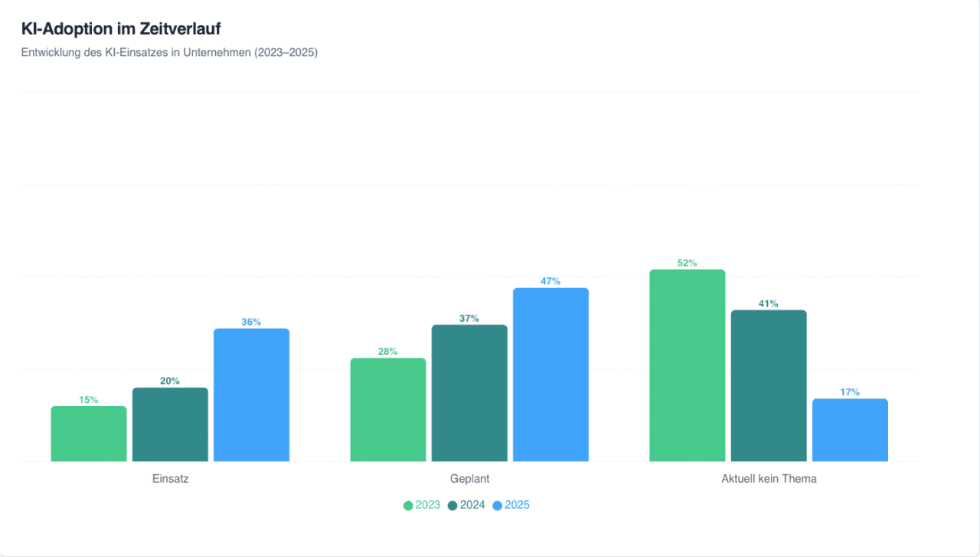Click the green 2023 legend dot
Viewport: 980px width, 557px height.
(x=408, y=506)
